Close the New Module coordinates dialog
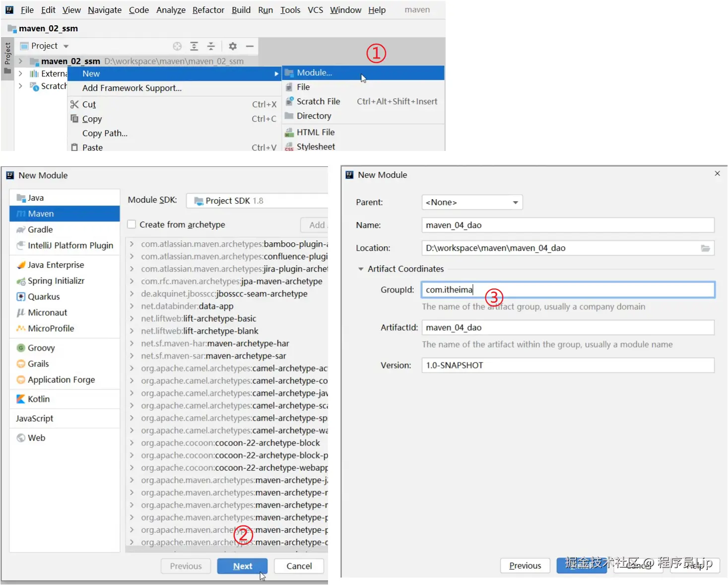This screenshot has width=728, height=585. [717, 174]
